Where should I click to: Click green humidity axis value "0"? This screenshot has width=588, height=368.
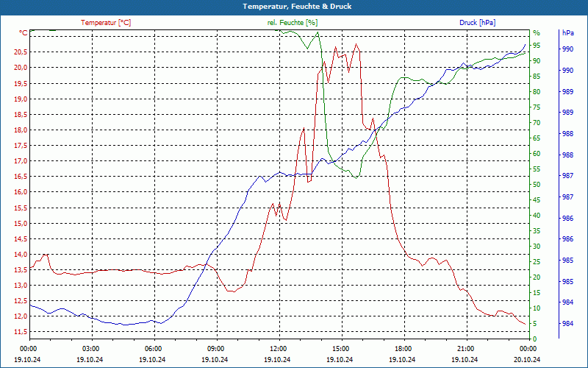(x=535, y=339)
